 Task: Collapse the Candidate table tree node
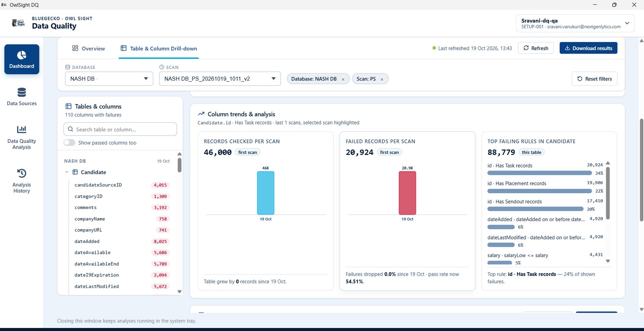coord(67,172)
